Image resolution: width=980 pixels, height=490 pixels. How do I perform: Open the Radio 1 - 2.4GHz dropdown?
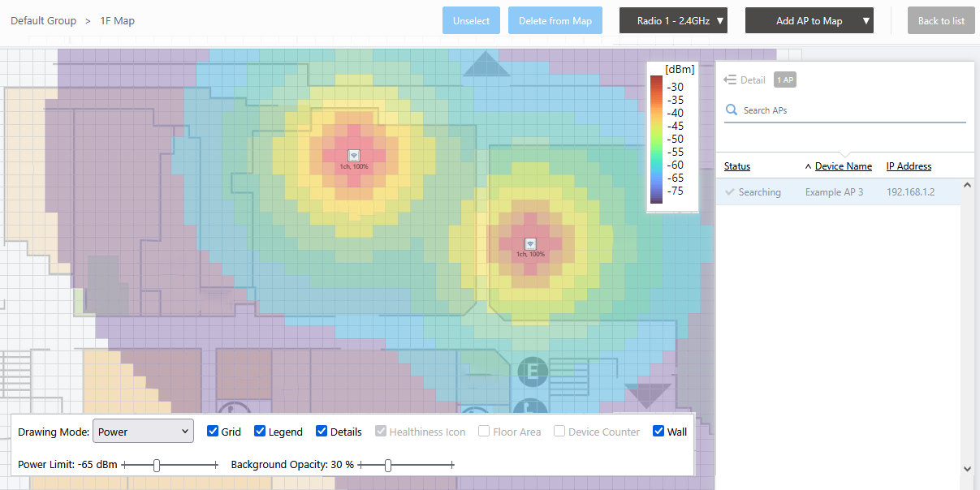tap(673, 21)
